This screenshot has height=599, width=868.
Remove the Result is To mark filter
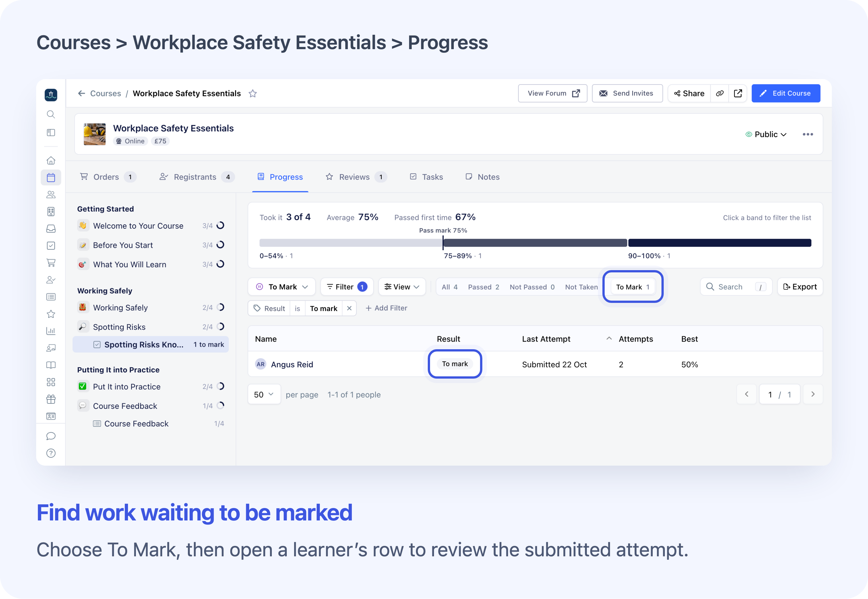(x=350, y=309)
